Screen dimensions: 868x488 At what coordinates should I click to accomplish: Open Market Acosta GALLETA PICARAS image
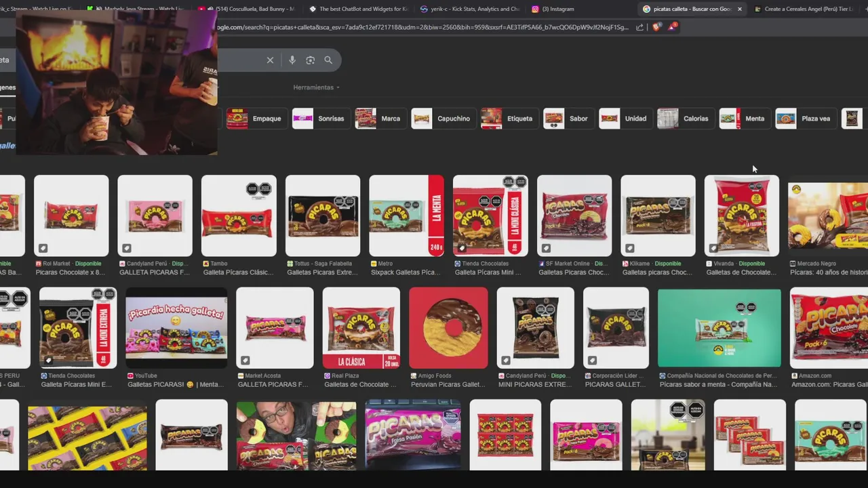click(275, 327)
